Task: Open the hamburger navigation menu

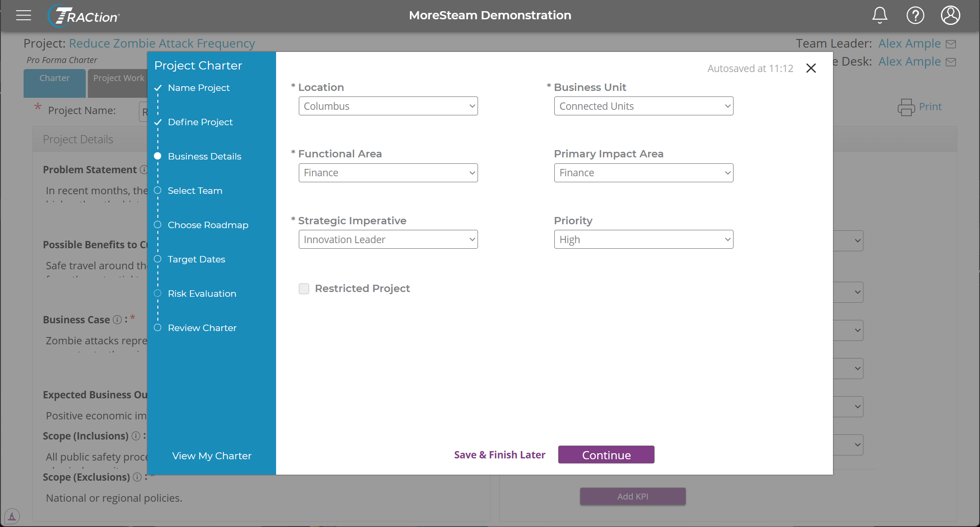Action: pyautogui.click(x=24, y=15)
